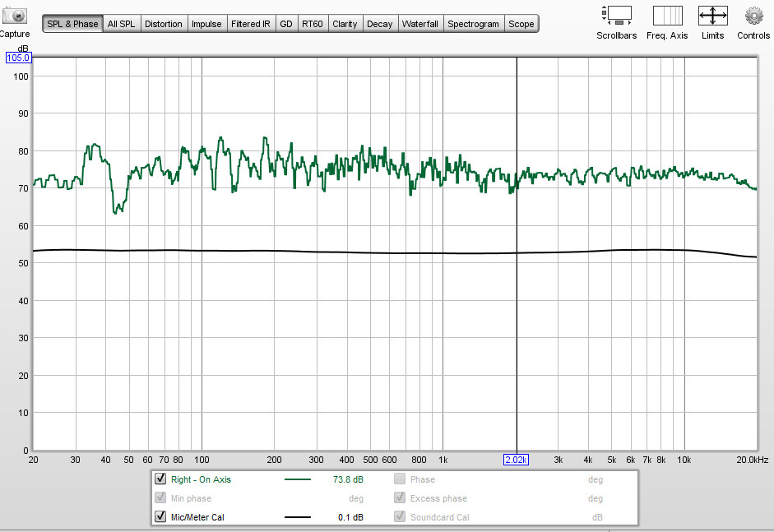The height and width of the screenshot is (532, 774).
Task: Click the Excess phase legend label
Action: (438, 498)
